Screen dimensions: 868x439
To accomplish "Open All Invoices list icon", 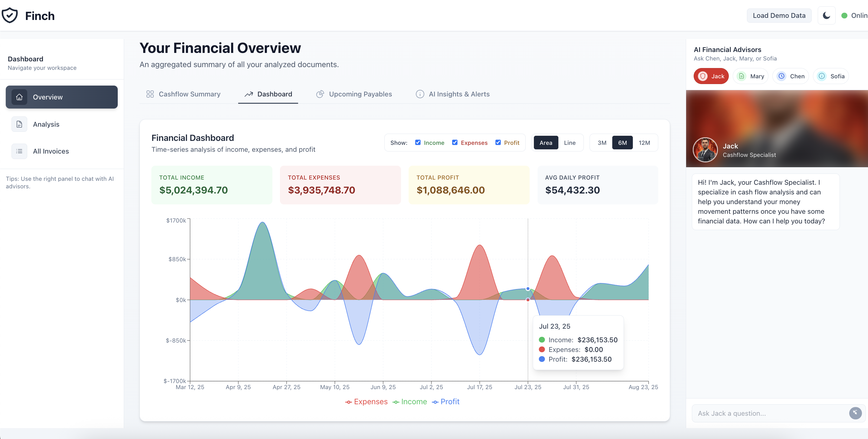I will point(19,151).
